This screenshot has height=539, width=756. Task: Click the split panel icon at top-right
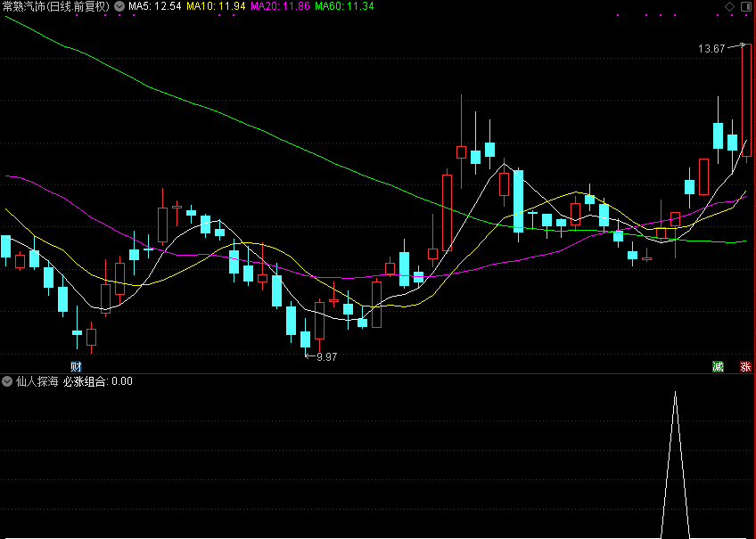pyautogui.click(x=745, y=6)
